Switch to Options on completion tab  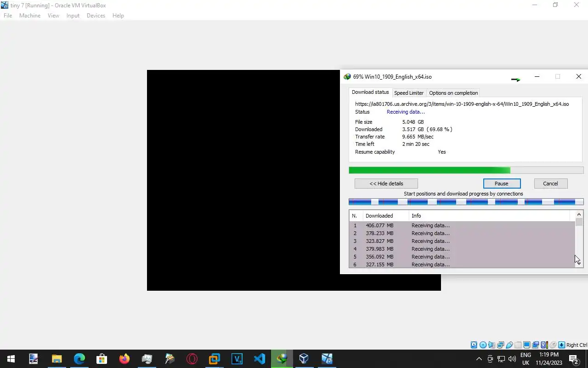click(x=453, y=93)
